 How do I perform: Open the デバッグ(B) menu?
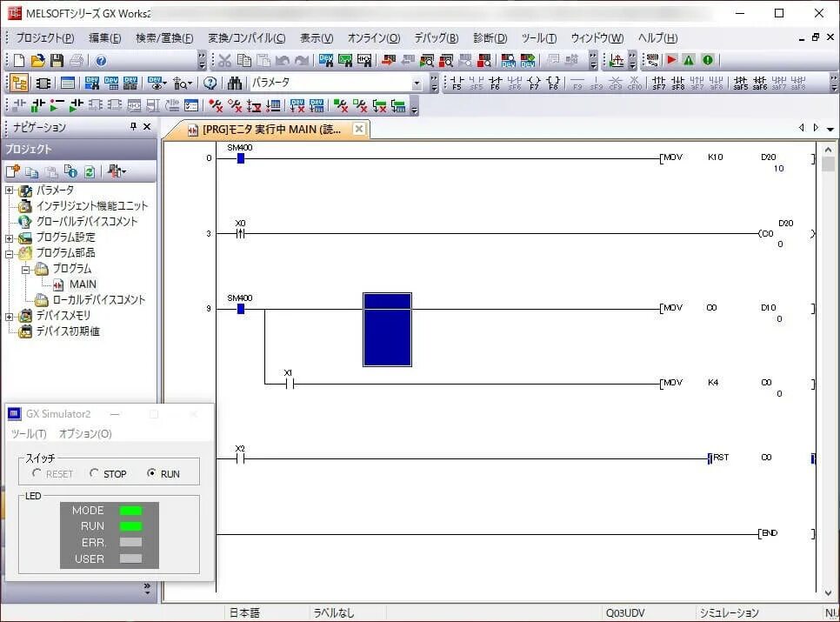436,38
